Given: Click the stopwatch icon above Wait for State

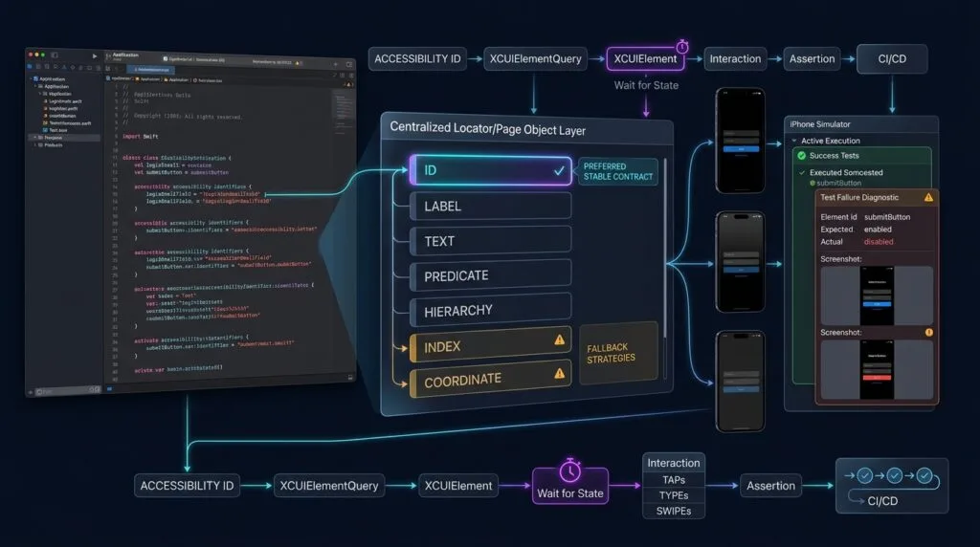Looking at the screenshot, I should click(x=570, y=470).
